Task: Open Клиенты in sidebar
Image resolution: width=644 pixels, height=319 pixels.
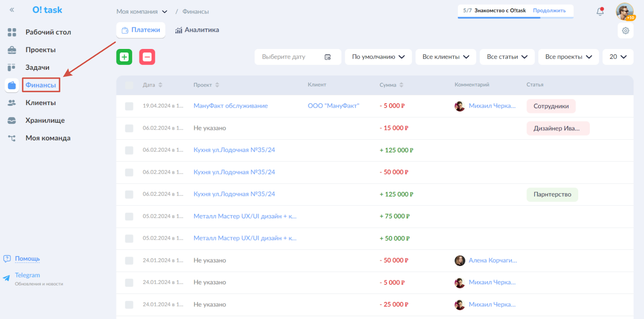Action: 41,103
